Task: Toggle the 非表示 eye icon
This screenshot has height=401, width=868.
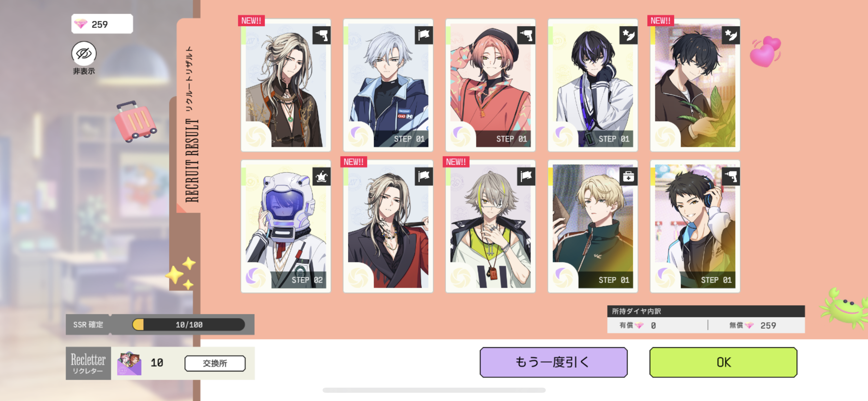Action: click(x=84, y=53)
